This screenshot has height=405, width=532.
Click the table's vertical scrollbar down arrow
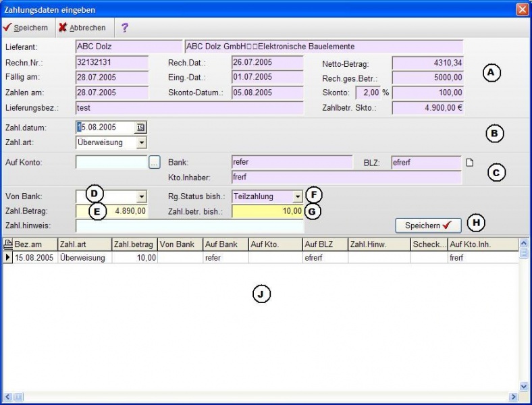[x=523, y=386]
